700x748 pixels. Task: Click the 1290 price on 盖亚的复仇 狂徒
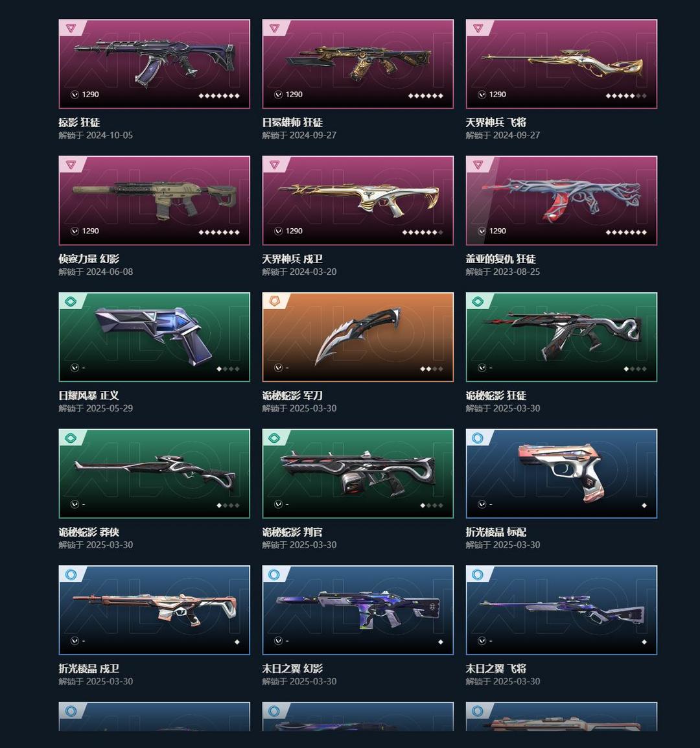pyautogui.click(x=498, y=231)
